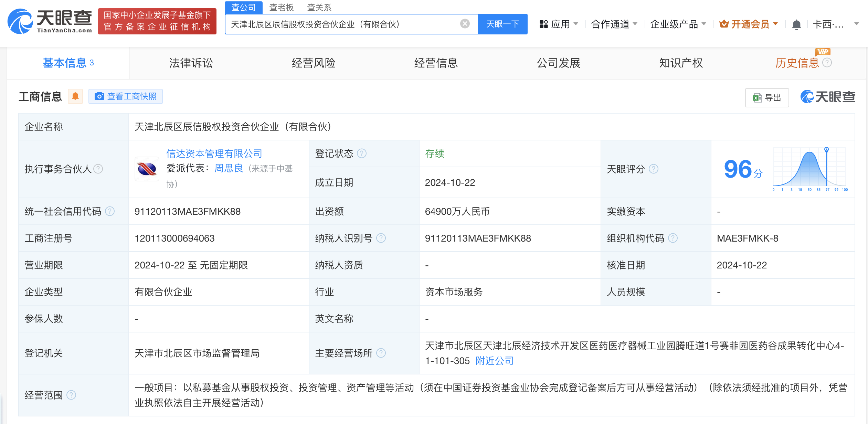Click the help icon beside 经营范围
Image resolution: width=868 pixels, height=424 pixels.
[72, 395]
